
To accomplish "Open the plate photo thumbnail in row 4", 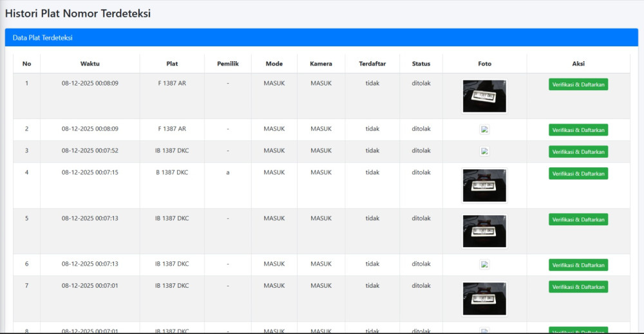I will [x=484, y=185].
